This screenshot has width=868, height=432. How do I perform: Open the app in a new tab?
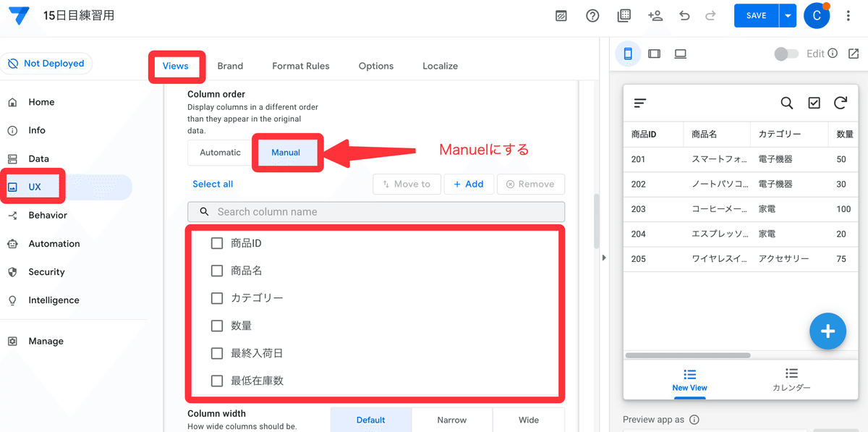[x=854, y=53]
